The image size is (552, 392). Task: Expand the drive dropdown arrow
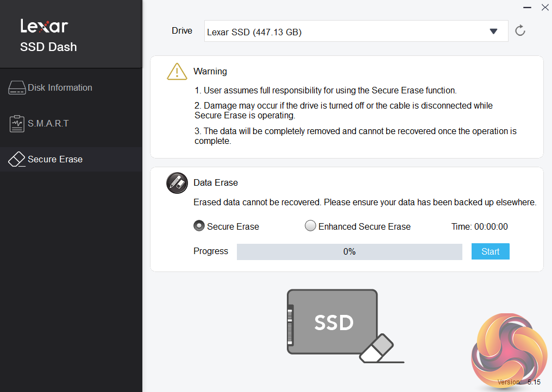[493, 31]
